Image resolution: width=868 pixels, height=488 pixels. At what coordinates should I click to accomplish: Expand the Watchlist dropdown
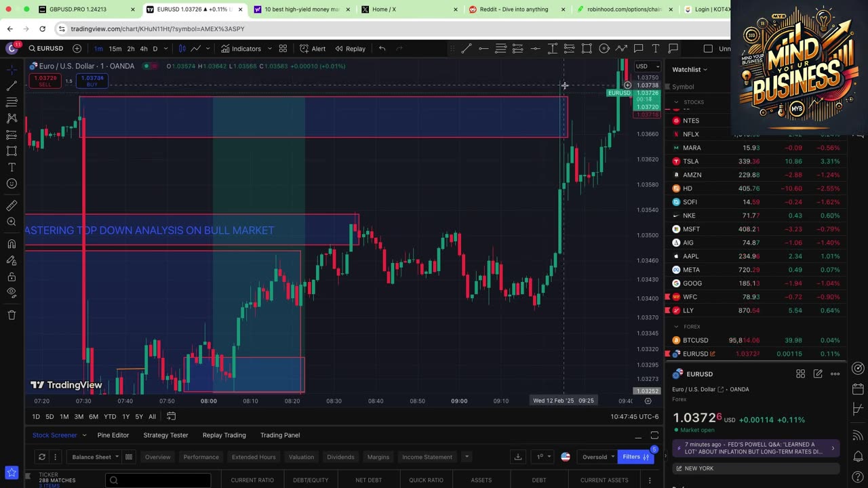(x=690, y=69)
